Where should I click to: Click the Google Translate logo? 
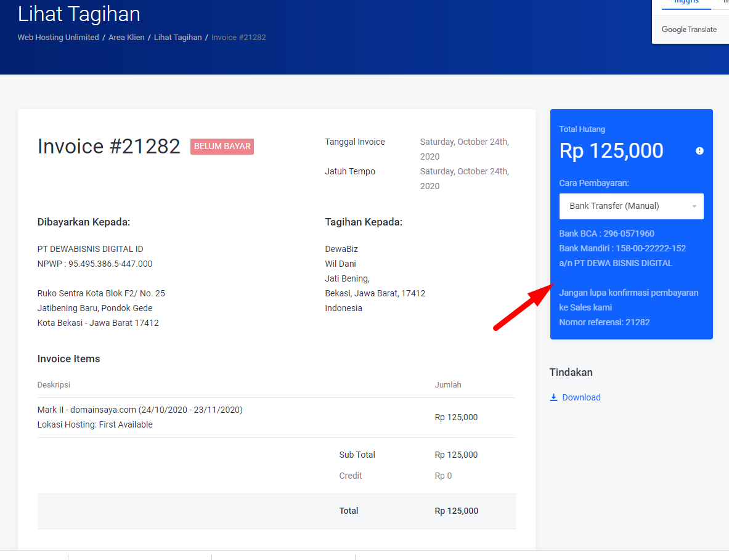click(689, 30)
